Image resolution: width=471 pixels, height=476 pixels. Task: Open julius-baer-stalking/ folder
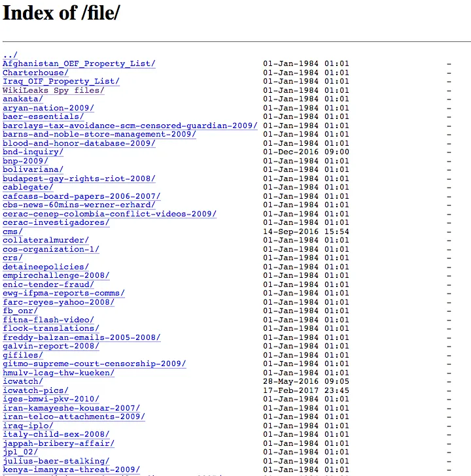point(56,460)
